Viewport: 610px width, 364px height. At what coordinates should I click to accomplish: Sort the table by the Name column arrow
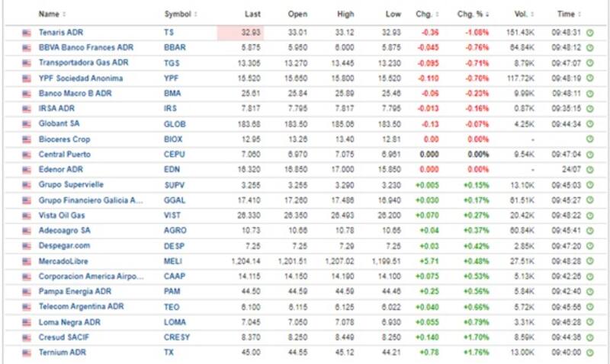point(63,14)
